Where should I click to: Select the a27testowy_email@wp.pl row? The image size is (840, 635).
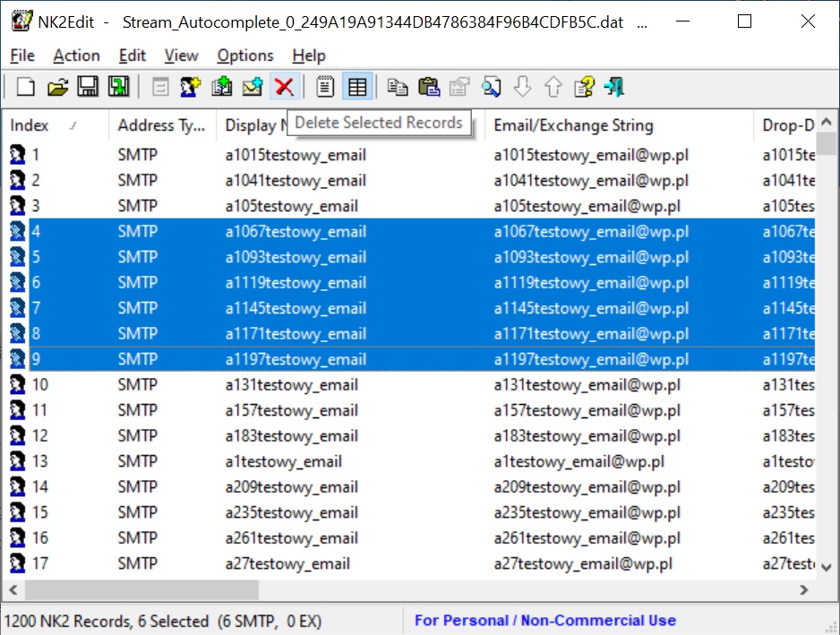582,564
